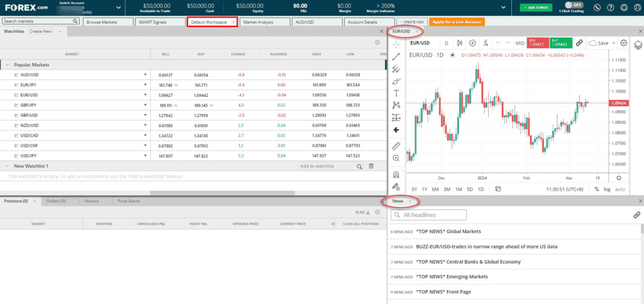This screenshot has height=304, width=644.
Task: Open the chart layers panel icon
Action: (x=638, y=44)
